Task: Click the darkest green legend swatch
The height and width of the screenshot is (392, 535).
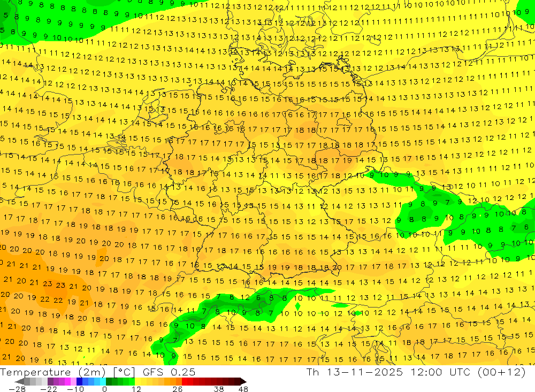Action: 109,381
